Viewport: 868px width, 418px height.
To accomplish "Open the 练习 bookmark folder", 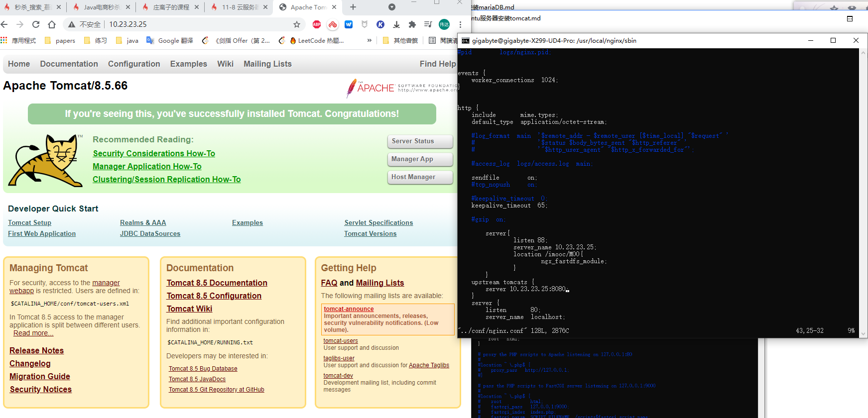I will tap(96, 40).
